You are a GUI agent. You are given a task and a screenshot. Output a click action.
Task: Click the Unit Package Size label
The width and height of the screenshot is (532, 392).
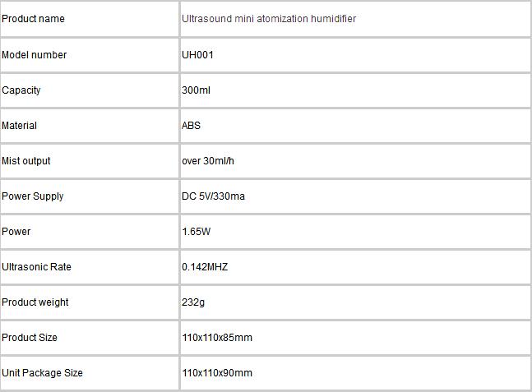pyautogui.click(x=42, y=373)
